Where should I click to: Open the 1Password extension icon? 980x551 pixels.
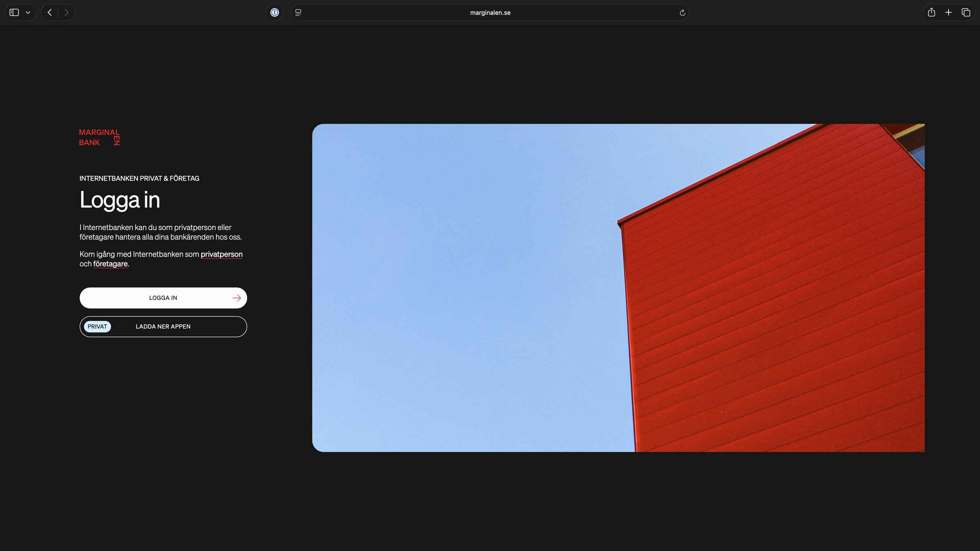point(274,13)
